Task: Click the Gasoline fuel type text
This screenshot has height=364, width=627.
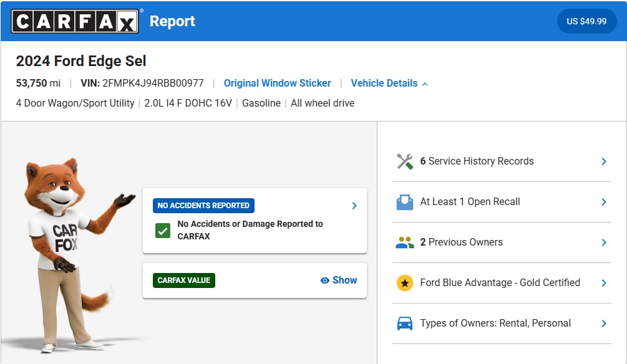Action: [x=261, y=103]
